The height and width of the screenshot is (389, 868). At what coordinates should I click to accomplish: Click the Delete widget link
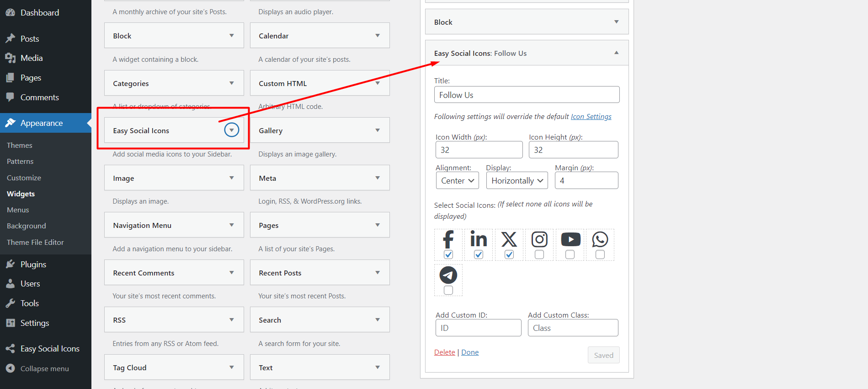[444, 352]
